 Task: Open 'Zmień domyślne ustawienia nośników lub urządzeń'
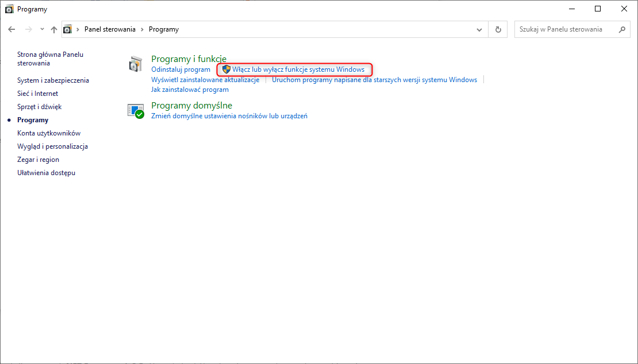click(x=229, y=116)
